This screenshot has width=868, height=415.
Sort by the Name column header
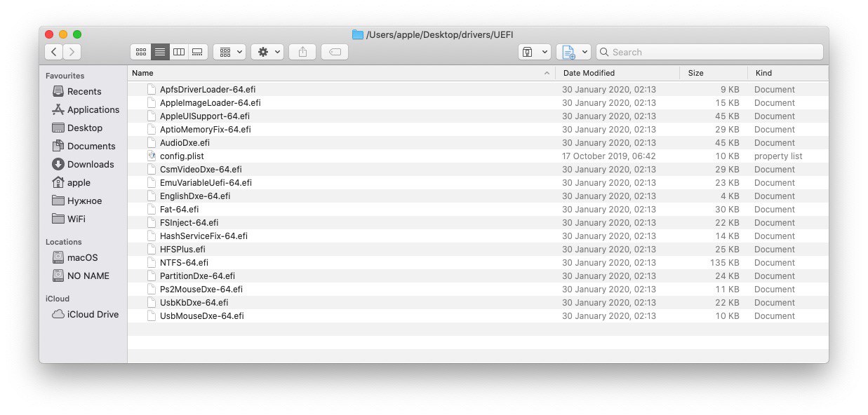(341, 73)
